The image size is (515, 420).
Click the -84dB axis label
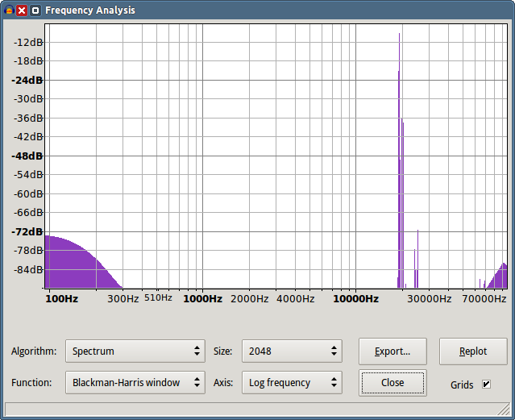click(x=28, y=270)
